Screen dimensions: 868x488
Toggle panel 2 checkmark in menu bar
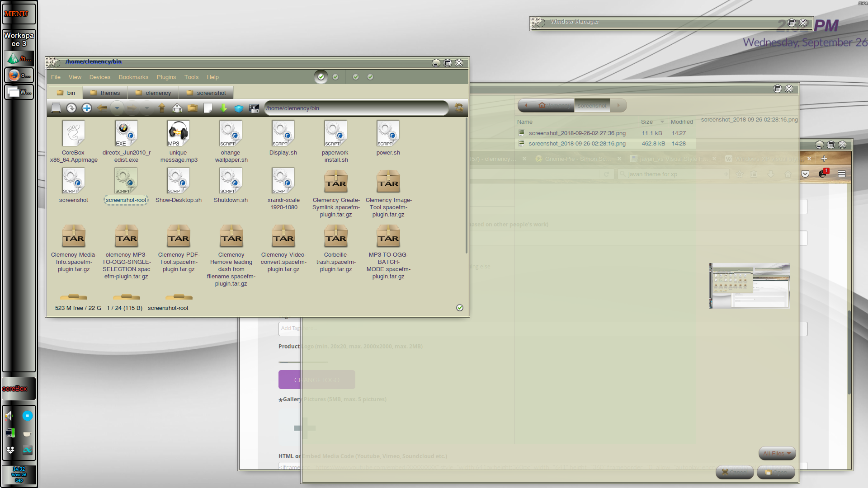(x=335, y=77)
